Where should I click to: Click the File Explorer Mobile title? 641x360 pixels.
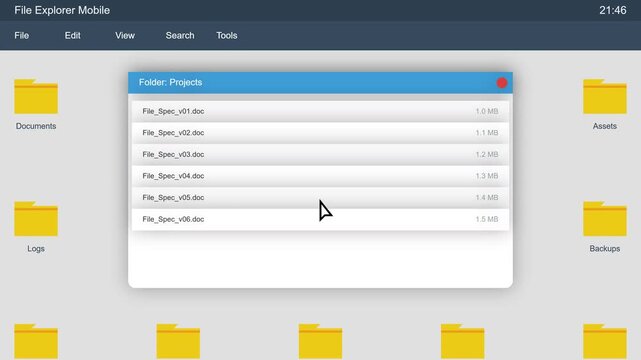(62, 10)
